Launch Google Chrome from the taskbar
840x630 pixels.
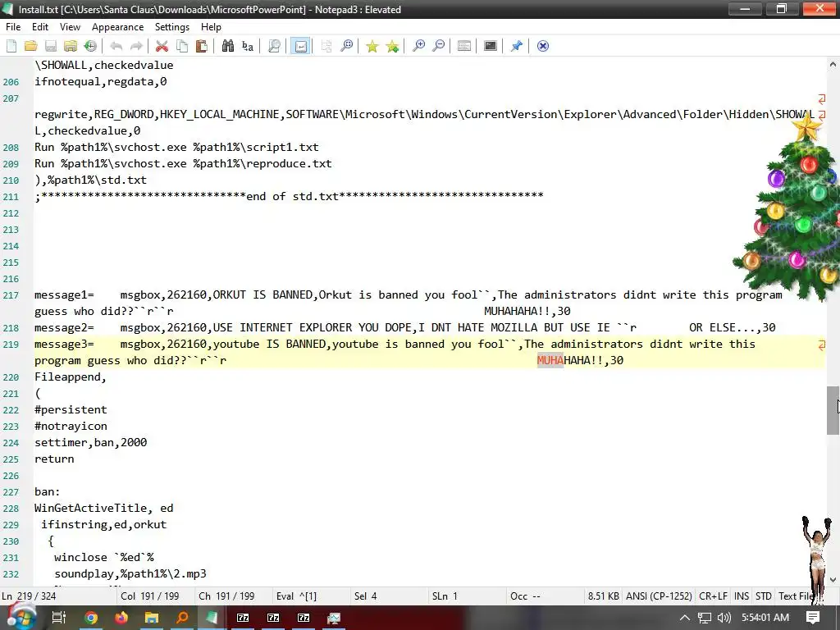point(91,618)
